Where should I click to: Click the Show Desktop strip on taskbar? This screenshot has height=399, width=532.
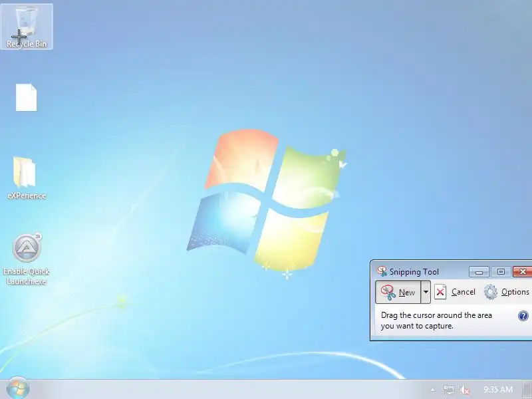point(527,389)
